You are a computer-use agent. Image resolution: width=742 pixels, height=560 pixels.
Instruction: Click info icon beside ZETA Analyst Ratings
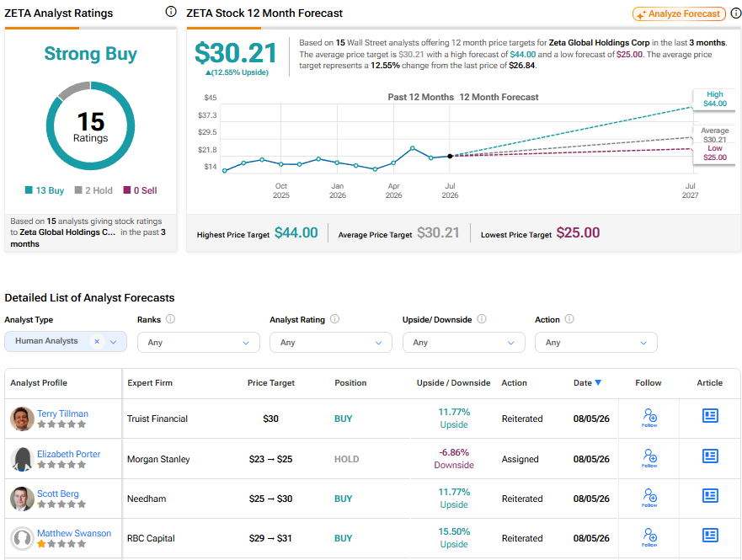coord(171,12)
